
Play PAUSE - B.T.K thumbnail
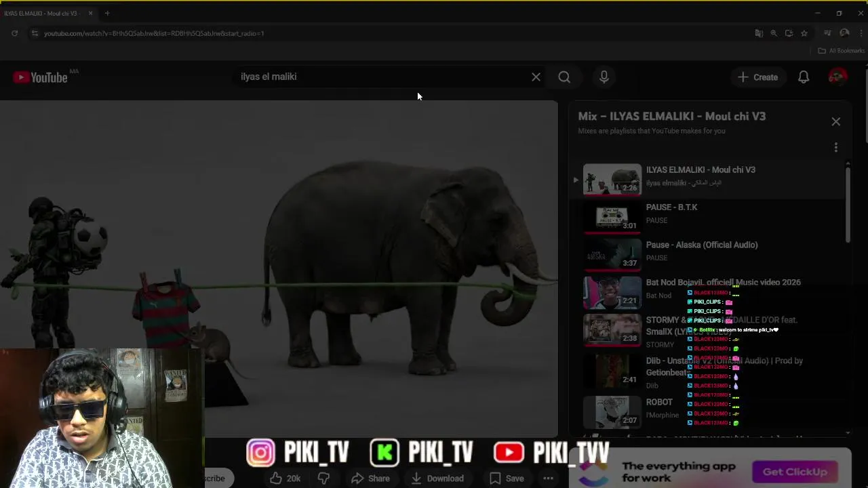point(612,217)
